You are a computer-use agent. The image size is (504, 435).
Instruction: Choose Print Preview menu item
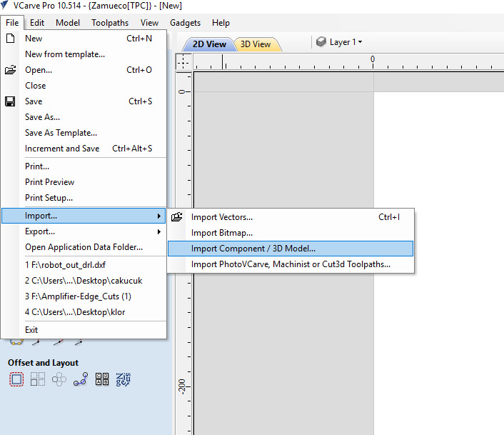[x=84, y=182]
